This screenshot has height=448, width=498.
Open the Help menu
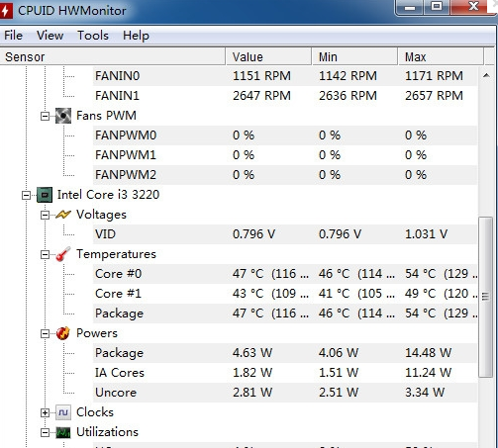pyautogui.click(x=136, y=36)
